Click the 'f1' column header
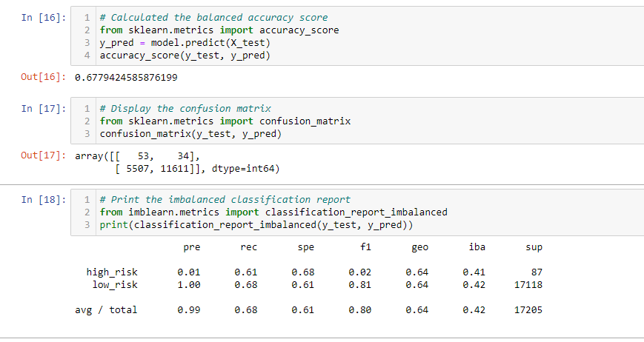The height and width of the screenshot is (342, 644). [x=365, y=247]
